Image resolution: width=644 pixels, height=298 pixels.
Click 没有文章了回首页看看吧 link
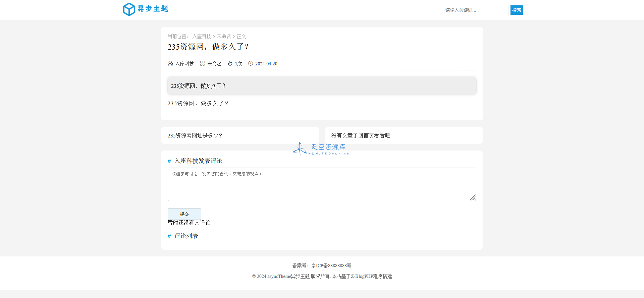coord(361,135)
